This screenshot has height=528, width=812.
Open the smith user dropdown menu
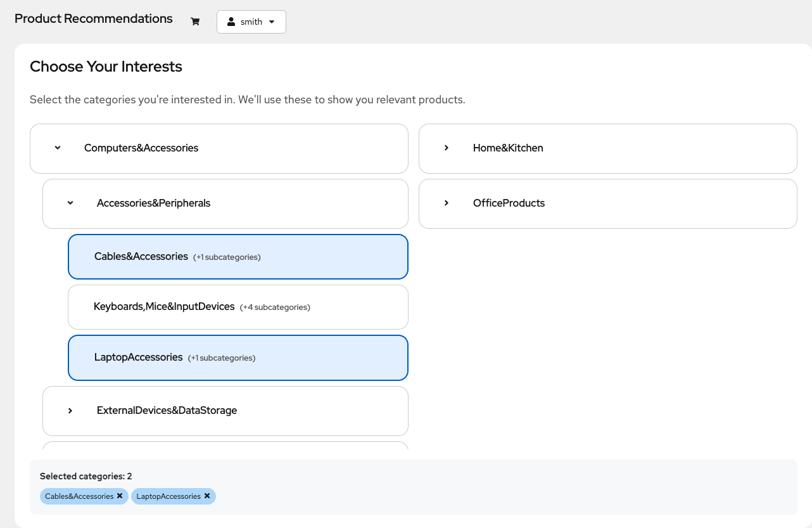click(x=251, y=22)
